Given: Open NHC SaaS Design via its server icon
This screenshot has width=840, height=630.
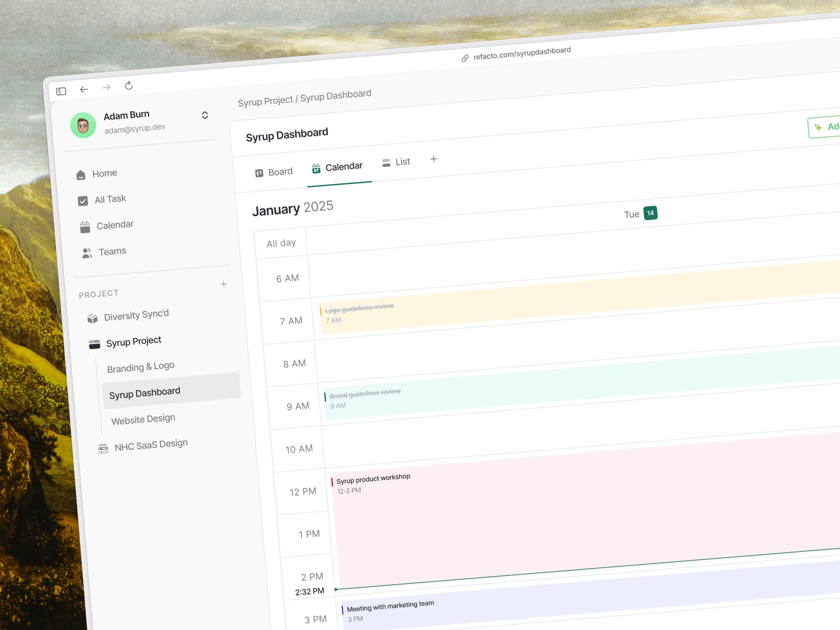Looking at the screenshot, I should click(x=103, y=447).
